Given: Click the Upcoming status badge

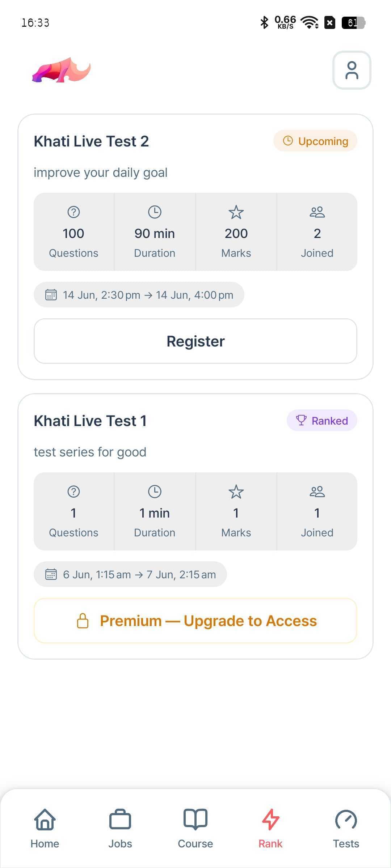Looking at the screenshot, I should [315, 141].
